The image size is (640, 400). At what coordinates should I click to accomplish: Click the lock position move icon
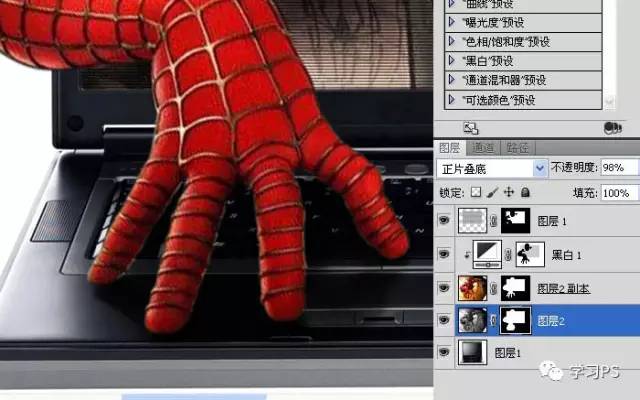tap(508, 192)
